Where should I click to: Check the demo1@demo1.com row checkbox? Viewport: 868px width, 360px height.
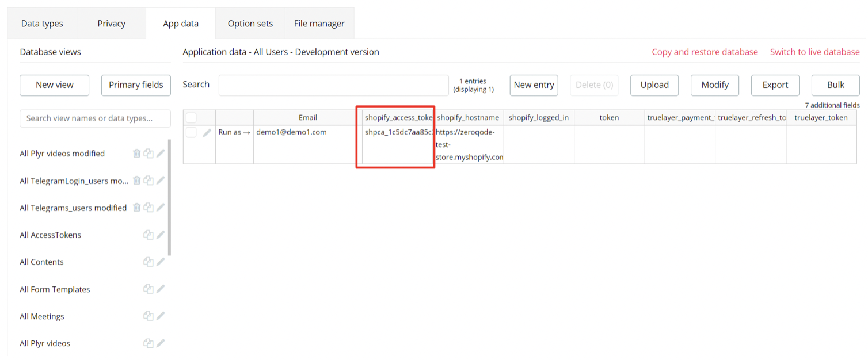191,133
